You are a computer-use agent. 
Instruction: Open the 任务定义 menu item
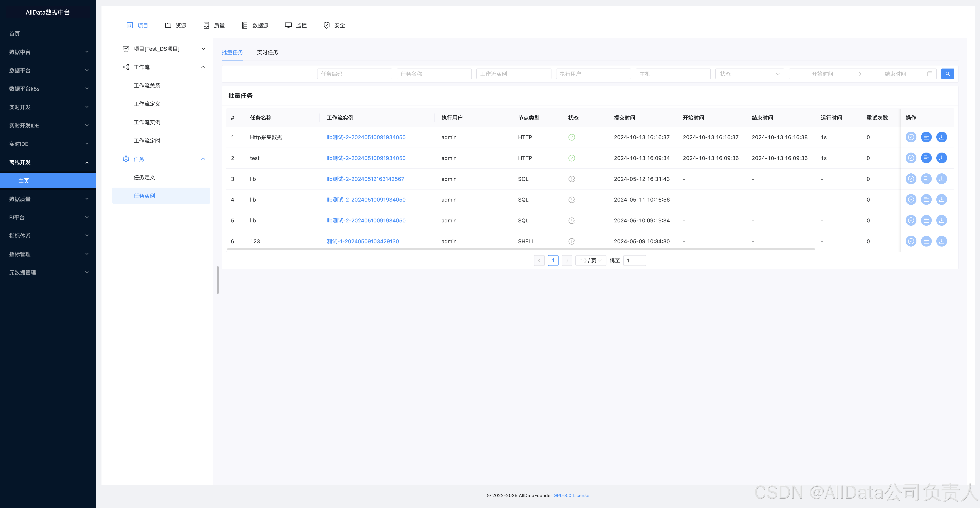[144, 178]
